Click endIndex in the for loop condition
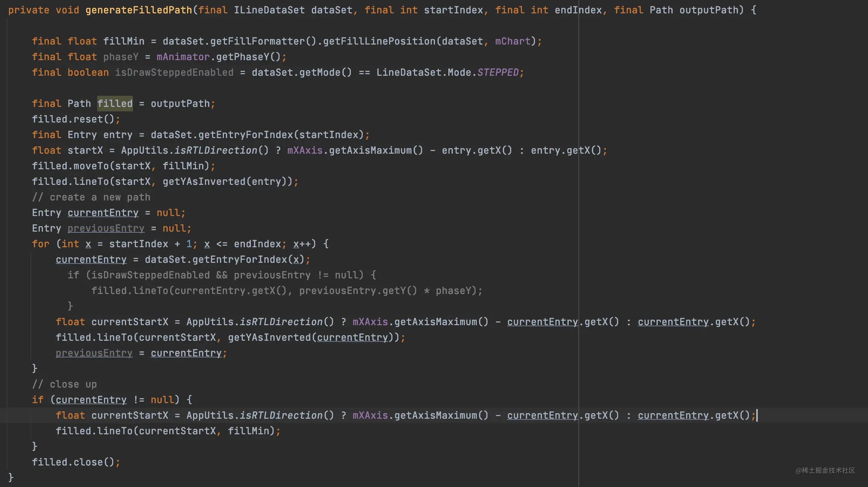Screen dimensions: 868x487 pos(257,244)
